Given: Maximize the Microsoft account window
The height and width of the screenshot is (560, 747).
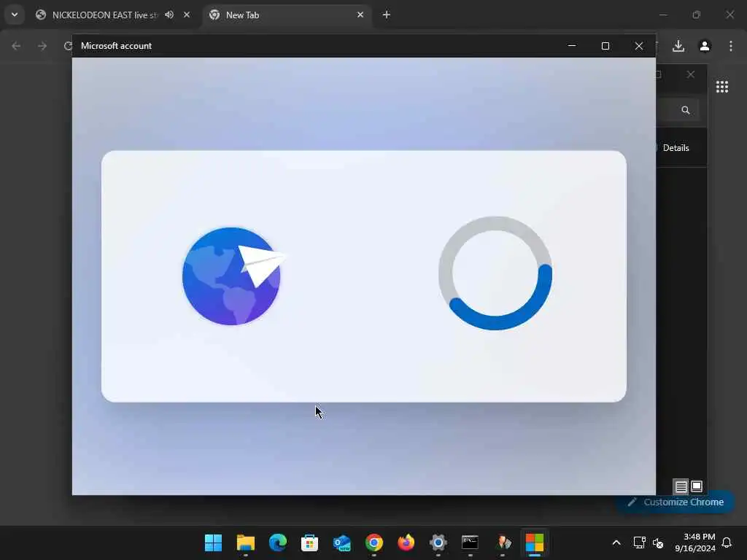Looking at the screenshot, I should tap(605, 46).
